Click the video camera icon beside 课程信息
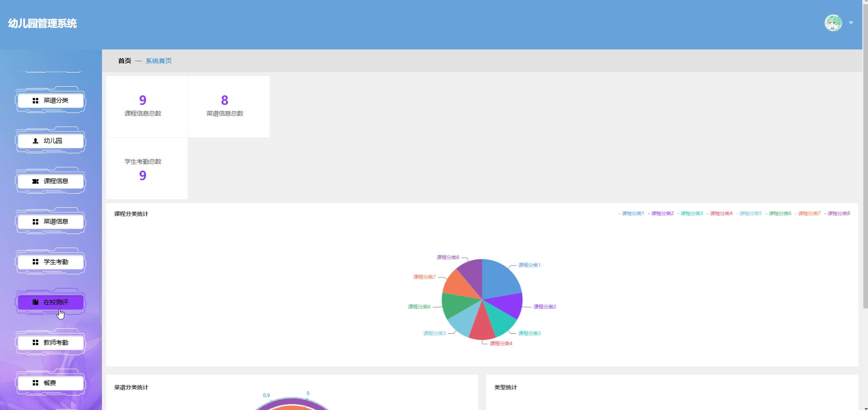The height and width of the screenshot is (410, 868). tap(35, 181)
